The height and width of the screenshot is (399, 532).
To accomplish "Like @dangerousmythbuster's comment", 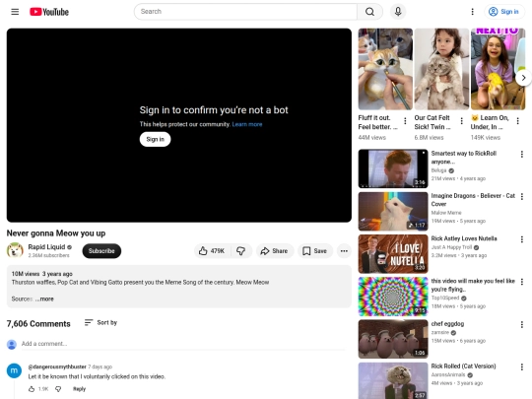I will [x=32, y=389].
